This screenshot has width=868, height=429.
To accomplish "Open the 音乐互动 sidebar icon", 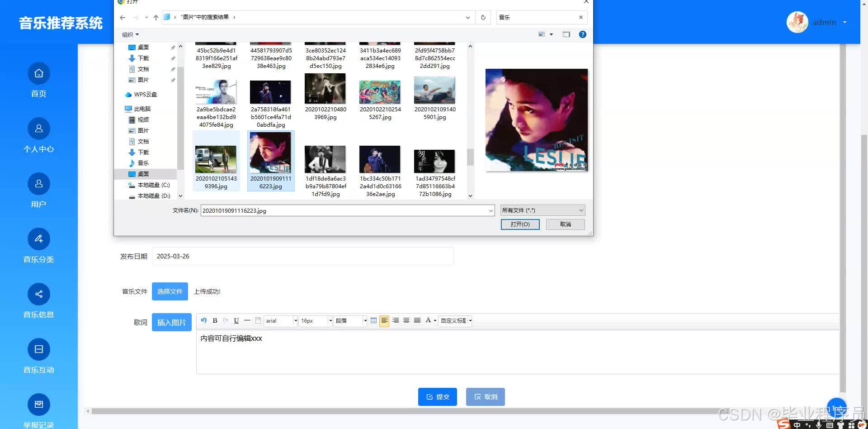I will [39, 349].
